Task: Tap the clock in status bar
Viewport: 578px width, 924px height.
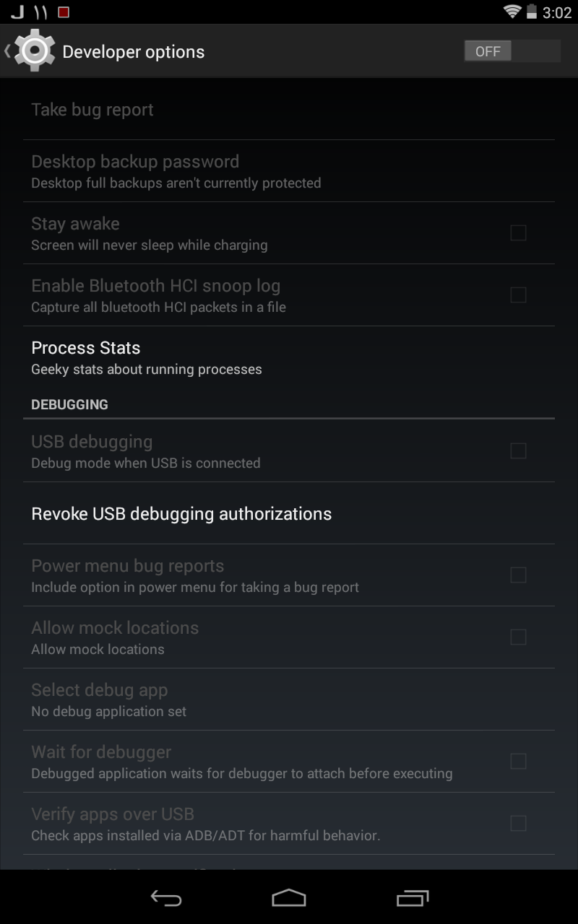Action: (x=557, y=12)
